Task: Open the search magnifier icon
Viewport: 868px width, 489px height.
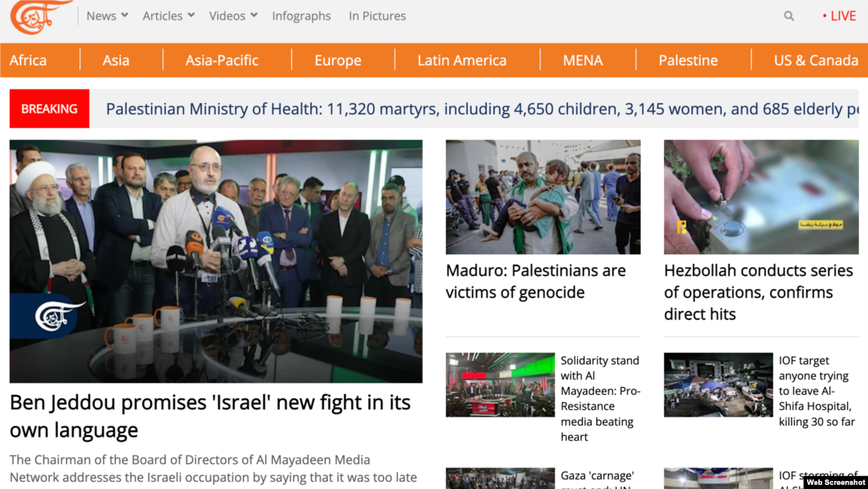Action: pos(789,16)
